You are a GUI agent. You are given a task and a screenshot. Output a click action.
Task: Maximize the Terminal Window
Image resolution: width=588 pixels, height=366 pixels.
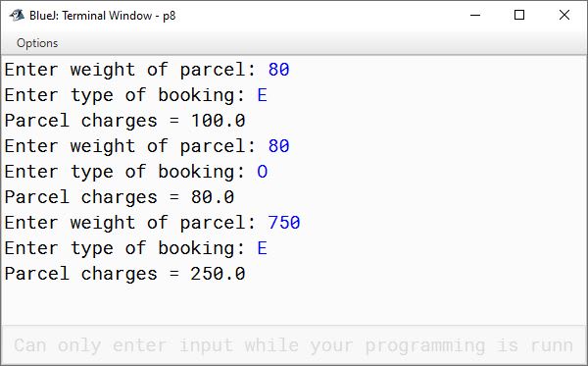[x=519, y=16]
